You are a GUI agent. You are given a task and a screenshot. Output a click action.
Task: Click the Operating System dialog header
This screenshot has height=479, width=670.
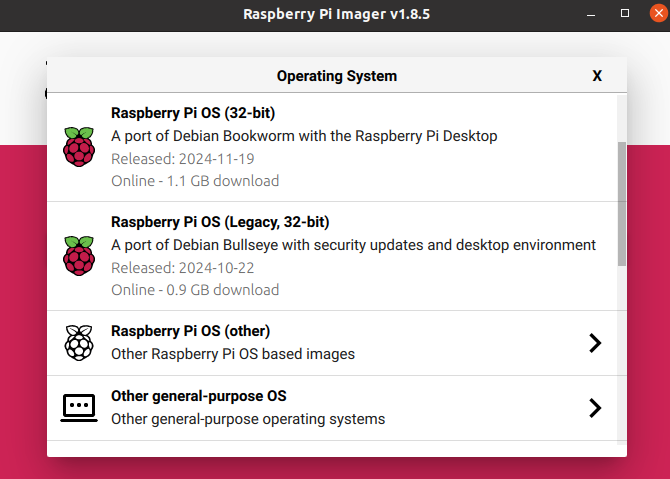[336, 76]
